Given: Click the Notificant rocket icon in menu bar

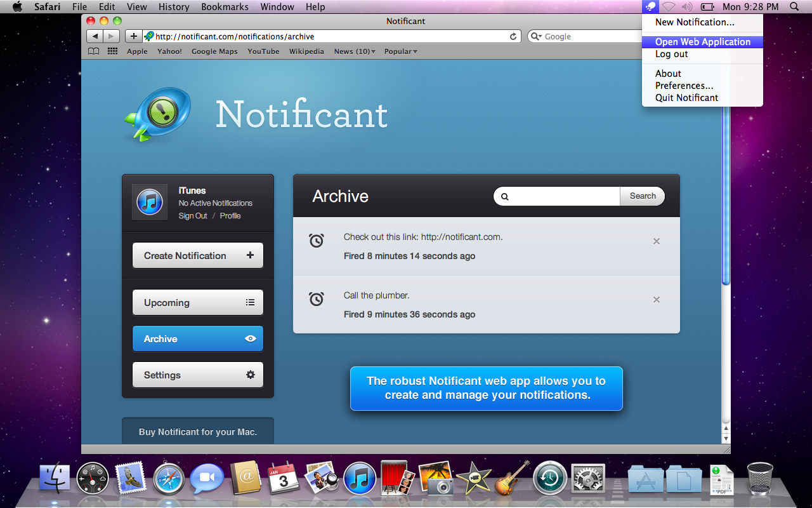Looking at the screenshot, I should pyautogui.click(x=650, y=7).
